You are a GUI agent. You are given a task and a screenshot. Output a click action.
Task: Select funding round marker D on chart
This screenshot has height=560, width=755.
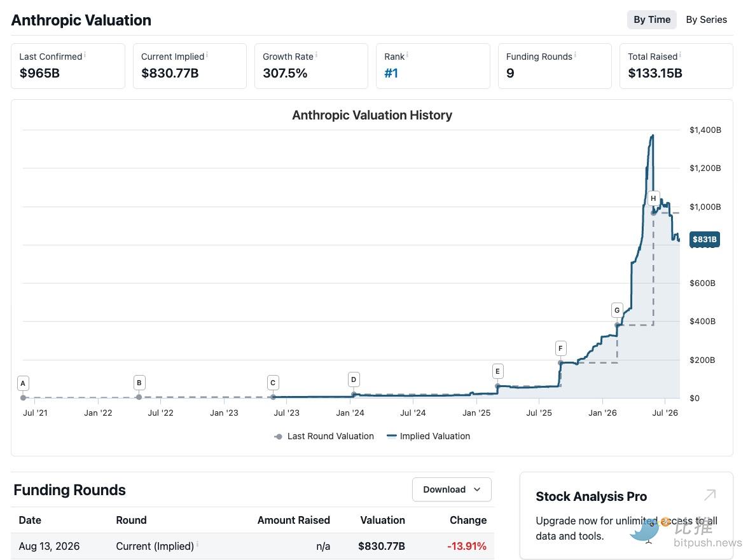pos(354,379)
